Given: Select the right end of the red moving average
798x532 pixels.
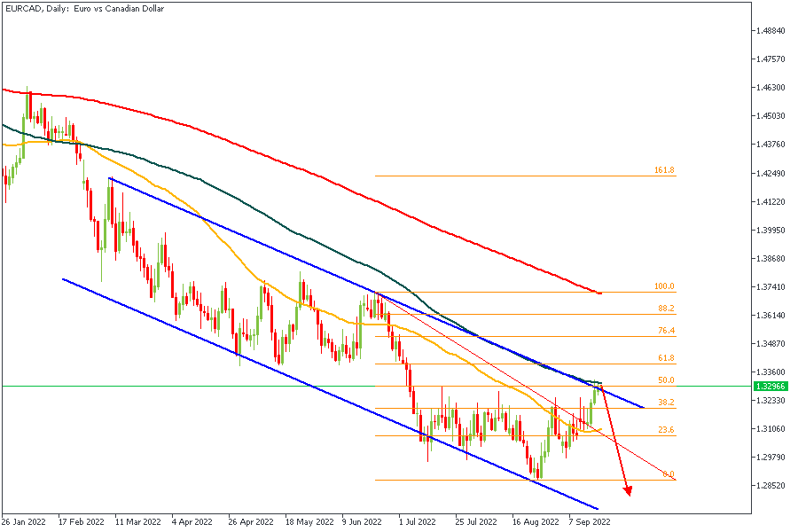Looking at the screenshot, I should (x=600, y=293).
